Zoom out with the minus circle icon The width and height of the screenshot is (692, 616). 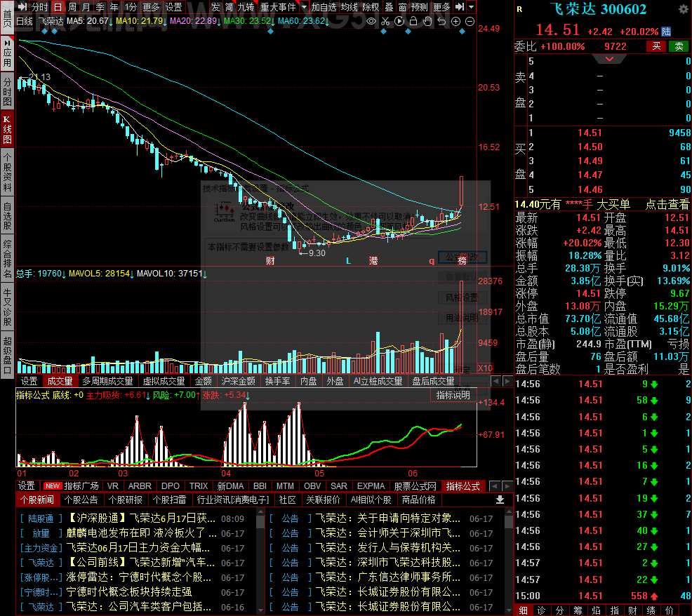click(x=470, y=21)
